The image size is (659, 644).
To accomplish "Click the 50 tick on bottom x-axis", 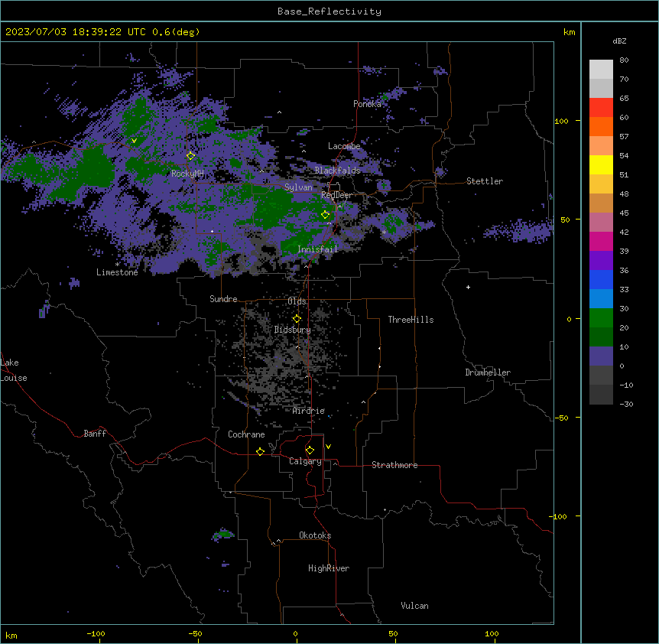I will tap(393, 633).
